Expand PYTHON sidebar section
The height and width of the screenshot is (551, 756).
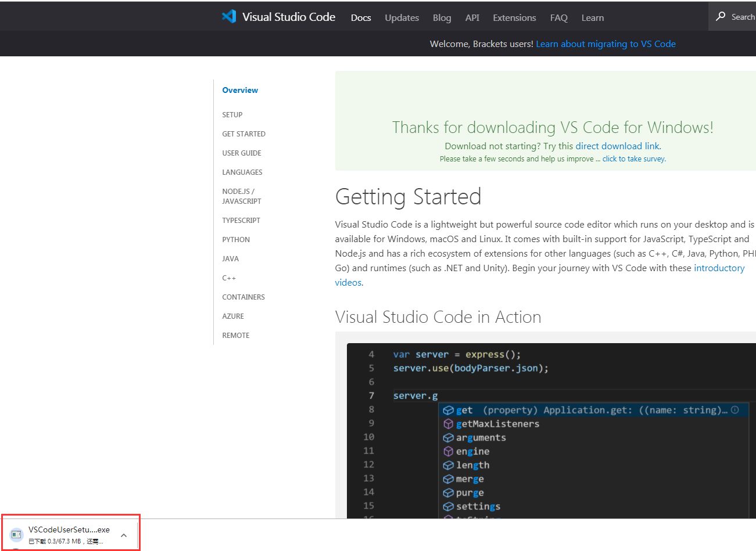pyautogui.click(x=236, y=240)
